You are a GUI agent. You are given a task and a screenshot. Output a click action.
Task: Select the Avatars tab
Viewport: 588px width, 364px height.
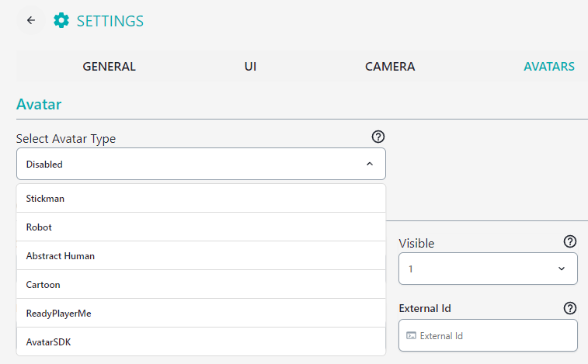click(549, 66)
